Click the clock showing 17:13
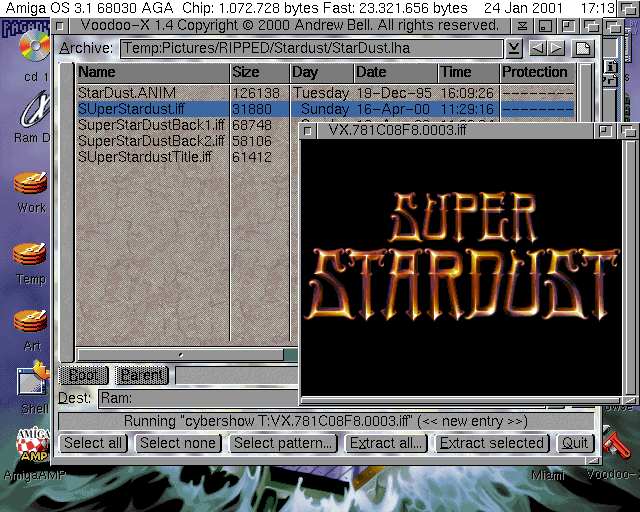This screenshot has height=512, width=640. (598, 8)
